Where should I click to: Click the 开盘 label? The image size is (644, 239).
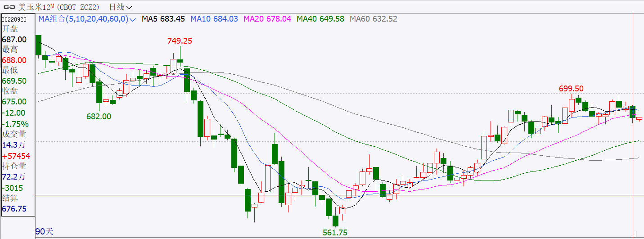click(9, 28)
